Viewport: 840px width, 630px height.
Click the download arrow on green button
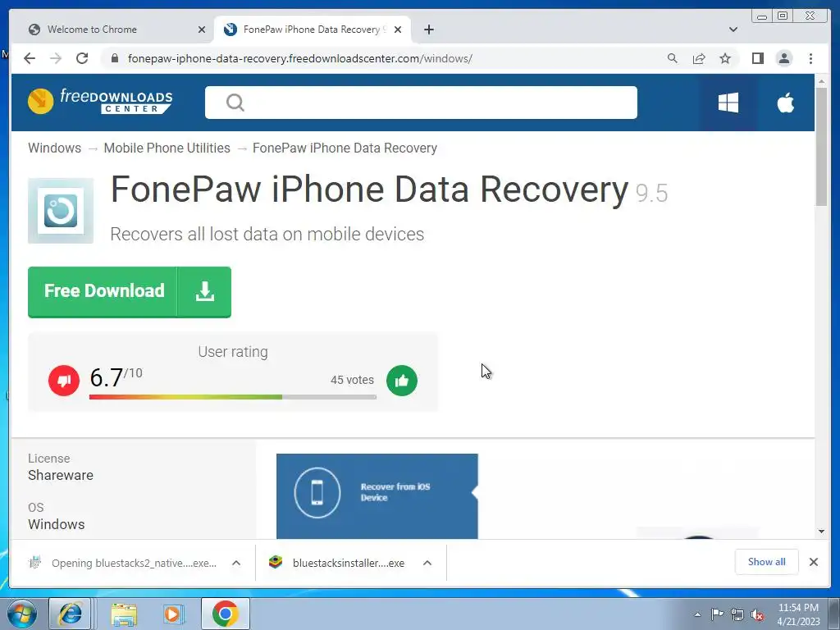click(204, 292)
